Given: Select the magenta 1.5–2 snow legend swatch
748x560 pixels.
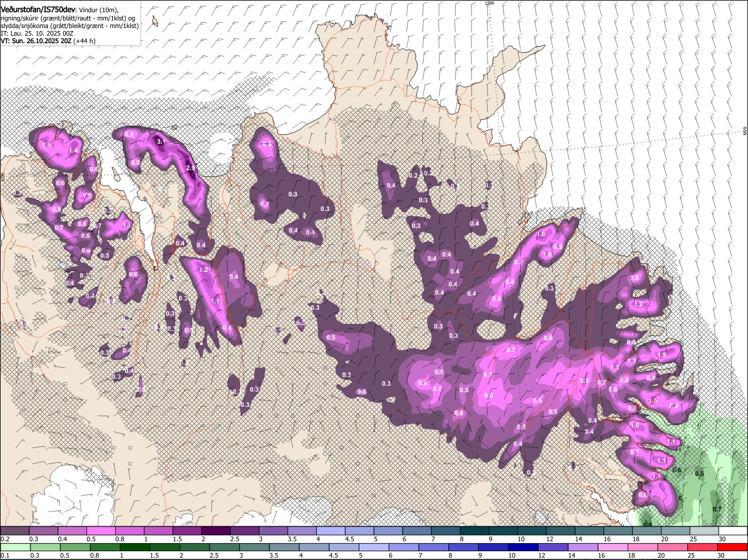Looking at the screenshot, I should coord(187,530).
